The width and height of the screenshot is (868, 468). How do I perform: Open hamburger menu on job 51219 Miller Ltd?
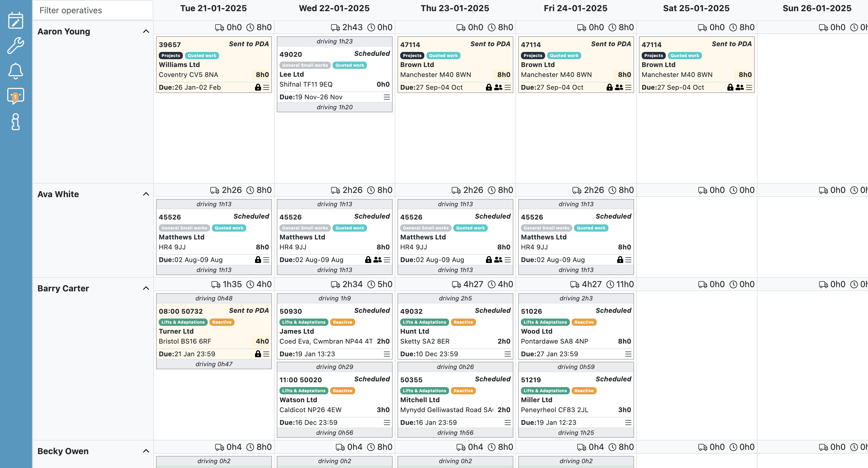(x=628, y=422)
